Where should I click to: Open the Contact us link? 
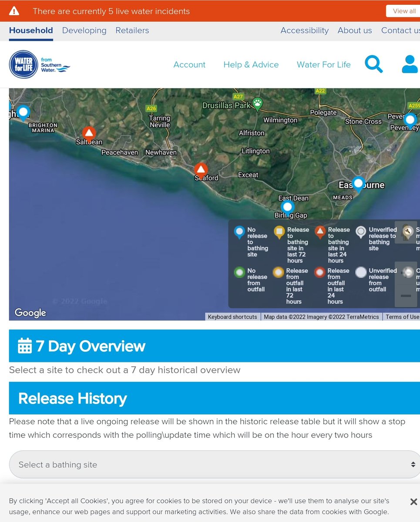point(400,30)
